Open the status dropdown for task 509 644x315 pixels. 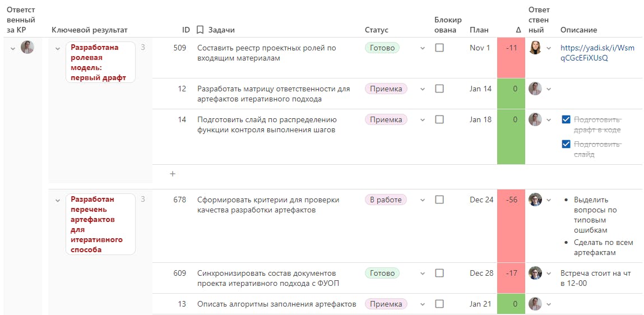422,48
